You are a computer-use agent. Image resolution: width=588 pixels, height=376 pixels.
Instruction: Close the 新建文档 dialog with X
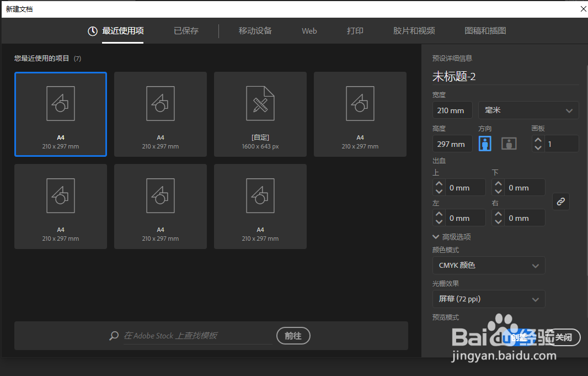coord(583,9)
